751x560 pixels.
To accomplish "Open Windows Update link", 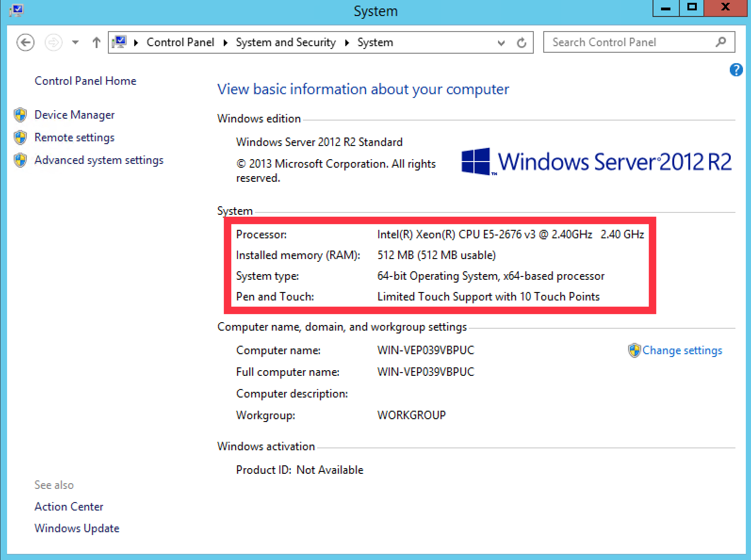I will pyautogui.click(x=77, y=528).
